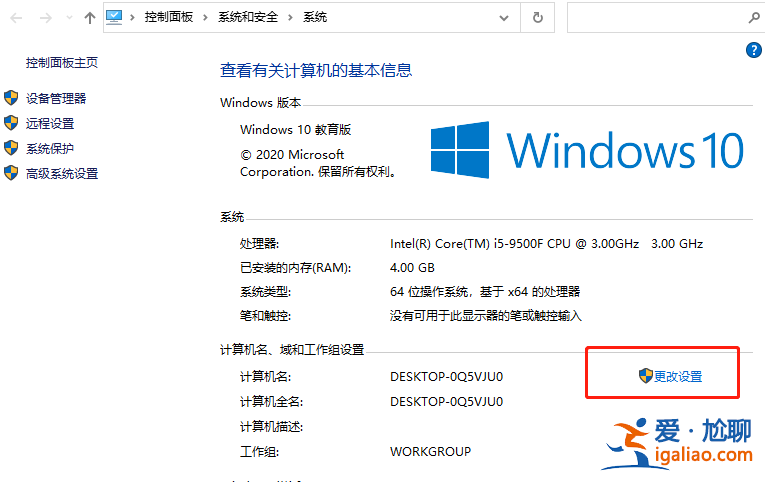Click shield icon beside 系统保护
The height and width of the screenshot is (482, 765).
(11, 147)
